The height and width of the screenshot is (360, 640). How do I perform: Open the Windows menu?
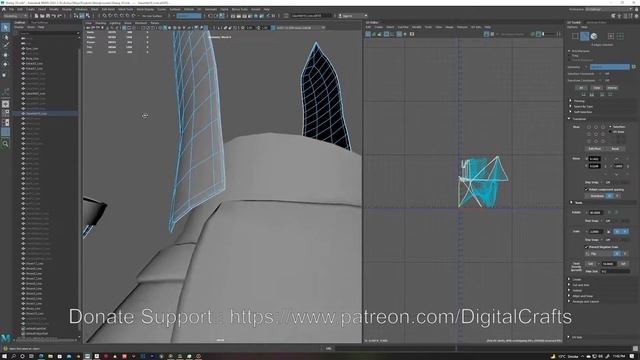coord(81,9)
